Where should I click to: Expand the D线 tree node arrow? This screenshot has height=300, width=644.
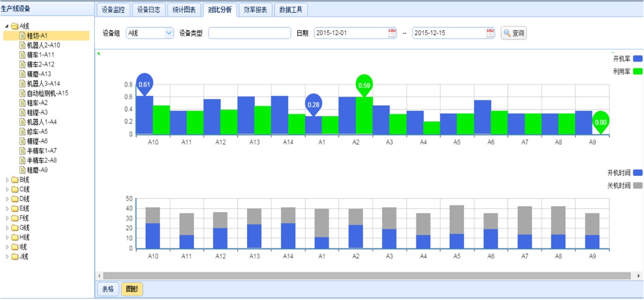7,199
